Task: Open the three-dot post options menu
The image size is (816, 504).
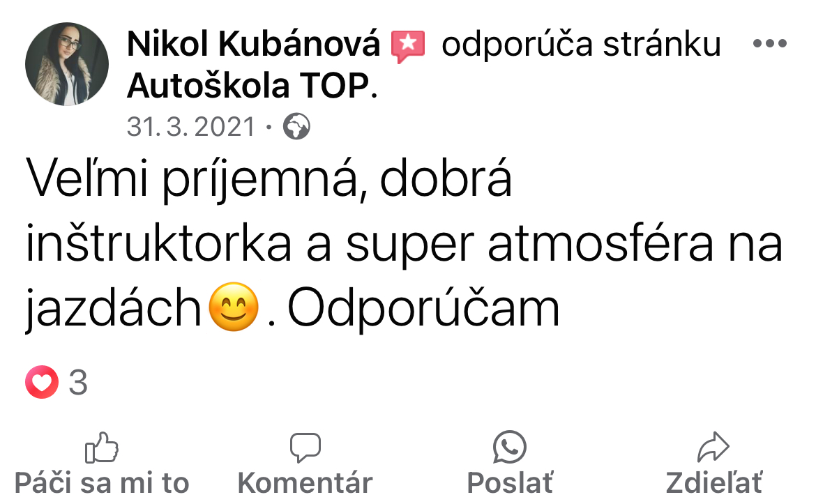Action: point(770,43)
